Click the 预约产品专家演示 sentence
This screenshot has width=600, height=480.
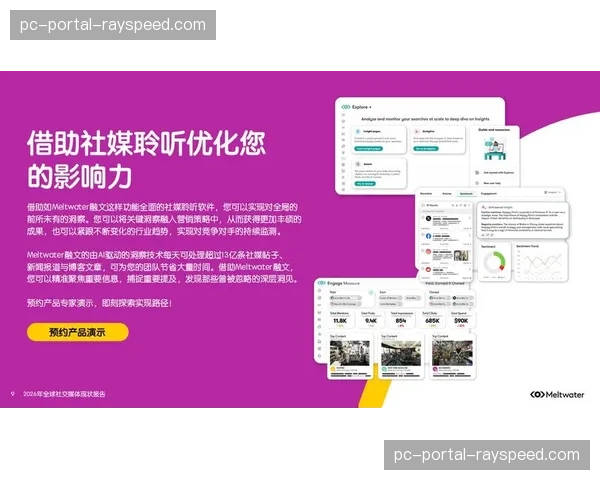click(99, 303)
